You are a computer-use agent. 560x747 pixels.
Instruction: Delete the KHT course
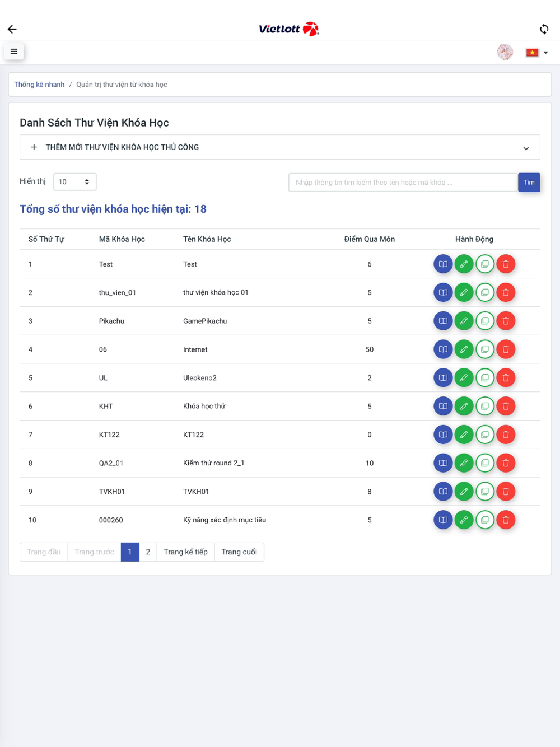(506, 406)
